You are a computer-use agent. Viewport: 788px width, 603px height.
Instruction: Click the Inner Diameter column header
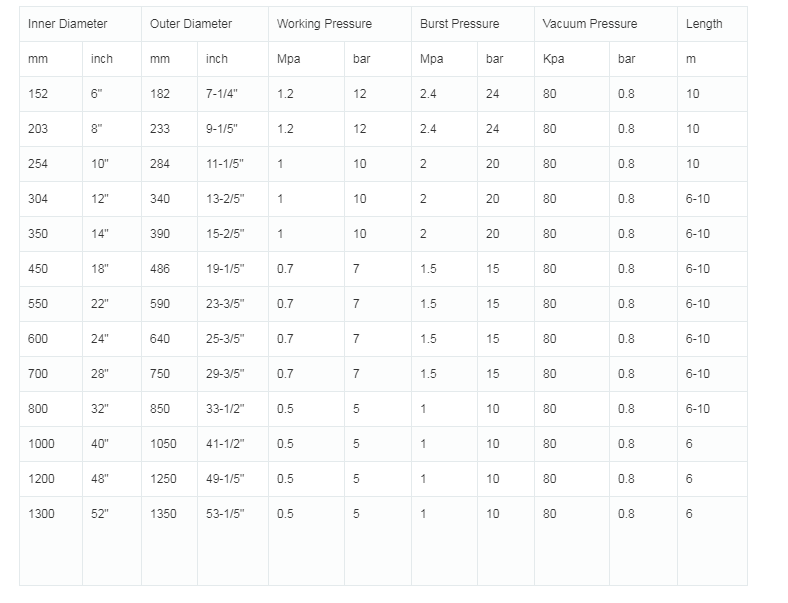[x=67, y=24]
